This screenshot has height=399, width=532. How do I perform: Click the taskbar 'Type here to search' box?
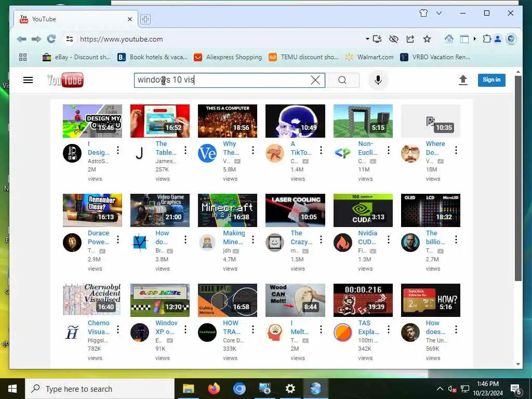click(x=99, y=389)
